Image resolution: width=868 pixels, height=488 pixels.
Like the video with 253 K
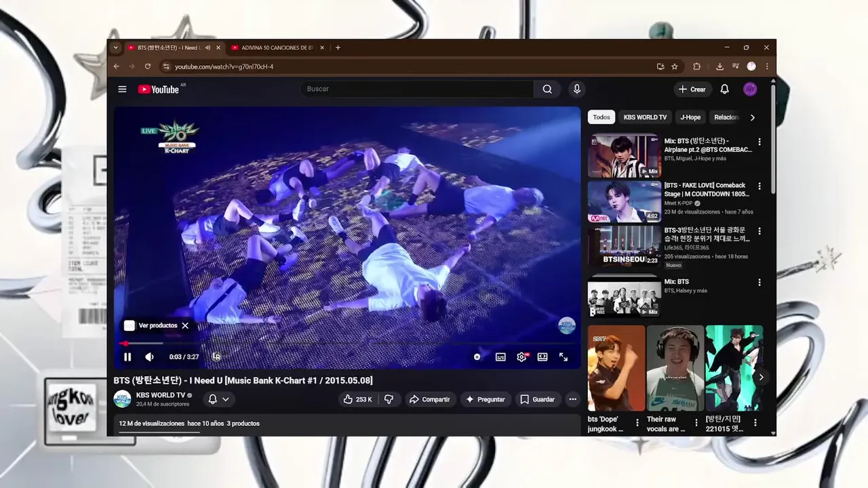coord(358,399)
